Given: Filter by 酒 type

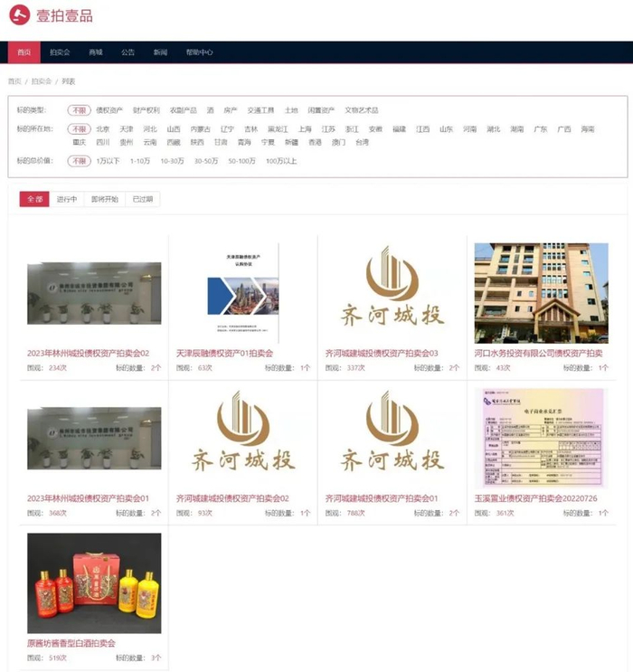Looking at the screenshot, I should [210, 110].
